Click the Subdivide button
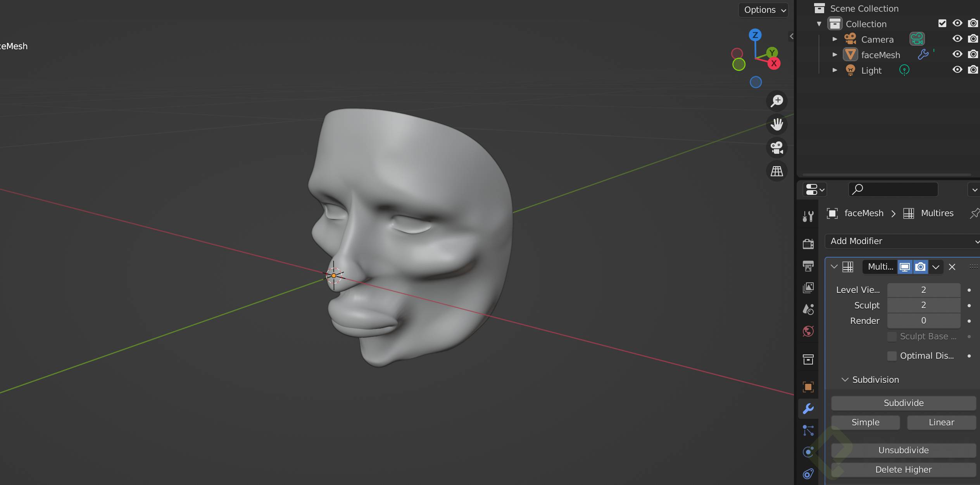 point(902,403)
